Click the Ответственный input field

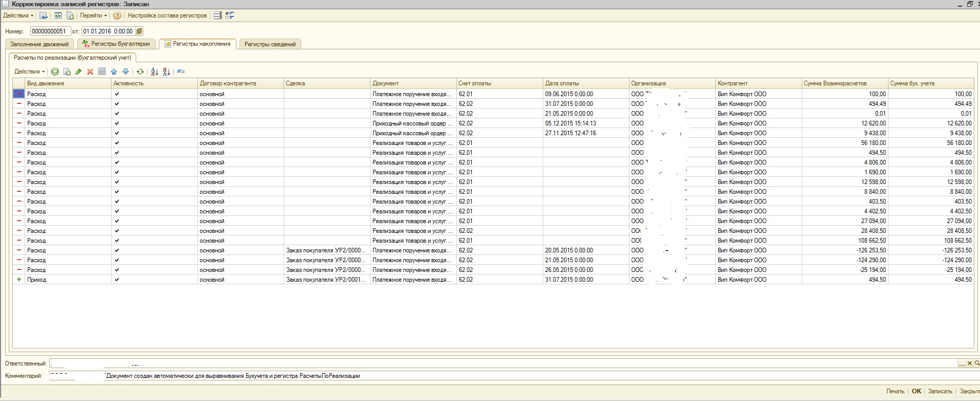click(x=504, y=363)
